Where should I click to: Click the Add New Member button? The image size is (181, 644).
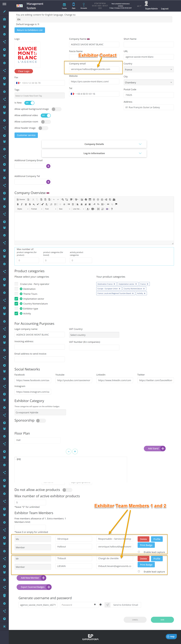click(31, 578)
